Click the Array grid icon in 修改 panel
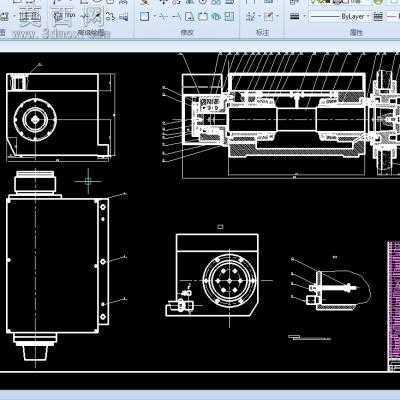The width and height of the screenshot is (400, 400). pyautogui.click(x=229, y=16)
